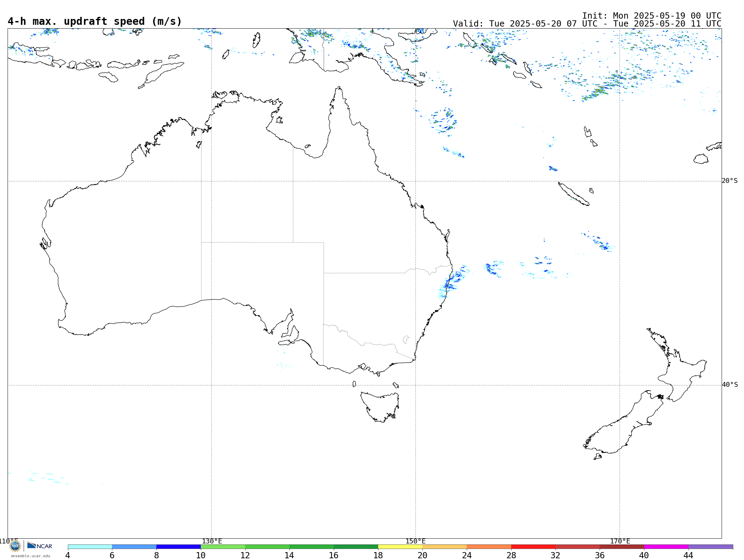Click the light blue 6–8 colorbar segment
Viewport: 744px width, 560px height.
click(134, 547)
